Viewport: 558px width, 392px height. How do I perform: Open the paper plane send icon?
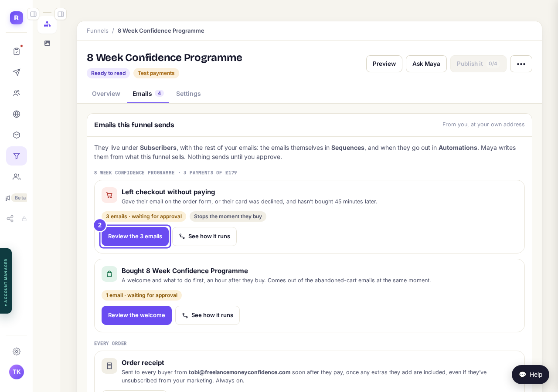tap(17, 72)
